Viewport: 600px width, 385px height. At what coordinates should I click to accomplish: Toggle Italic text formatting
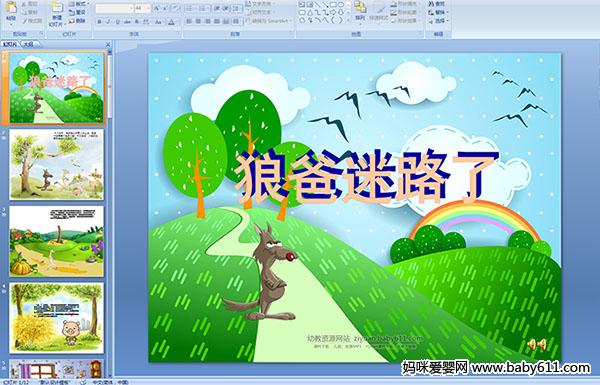[x=108, y=22]
